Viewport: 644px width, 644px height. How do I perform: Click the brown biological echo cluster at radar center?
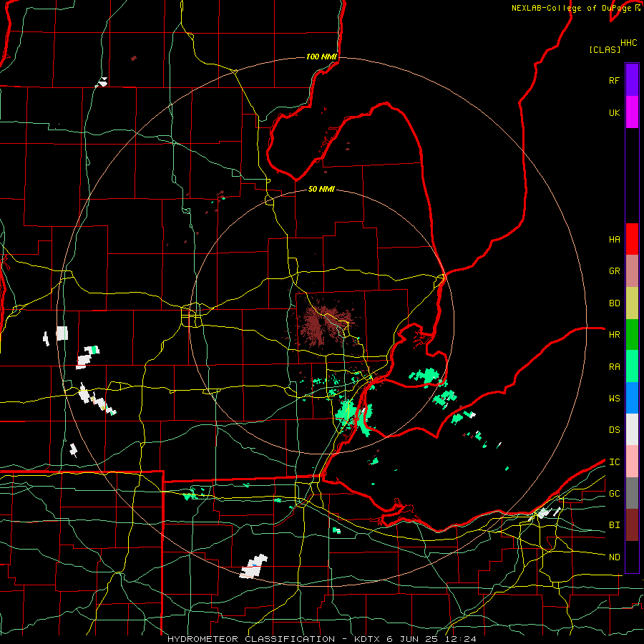click(x=323, y=323)
